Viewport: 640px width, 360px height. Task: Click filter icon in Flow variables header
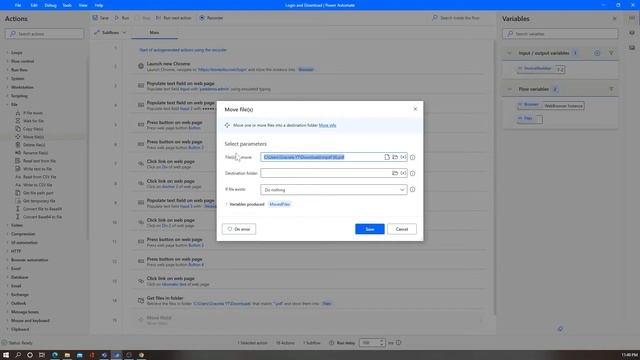(611, 89)
